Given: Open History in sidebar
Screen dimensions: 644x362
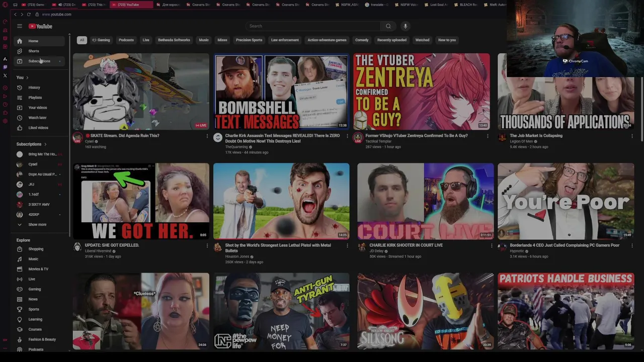Looking at the screenshot, I should 40,87.
